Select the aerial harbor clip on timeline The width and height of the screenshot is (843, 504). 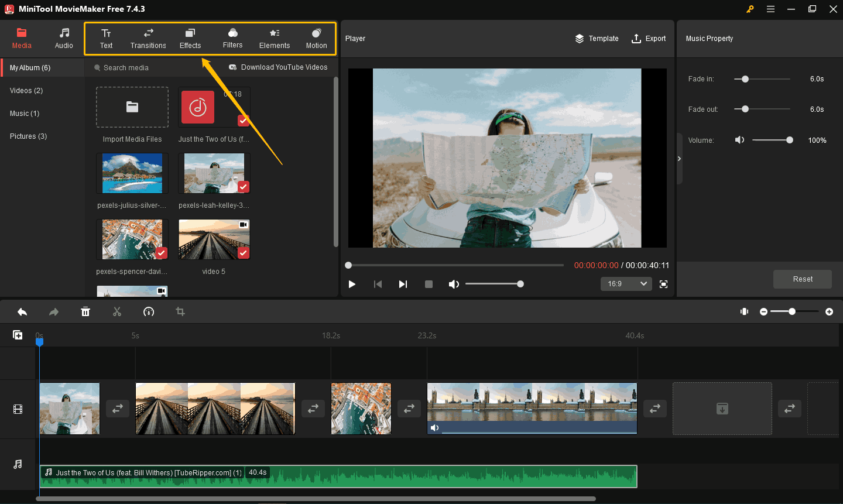[x=361, y=409]
